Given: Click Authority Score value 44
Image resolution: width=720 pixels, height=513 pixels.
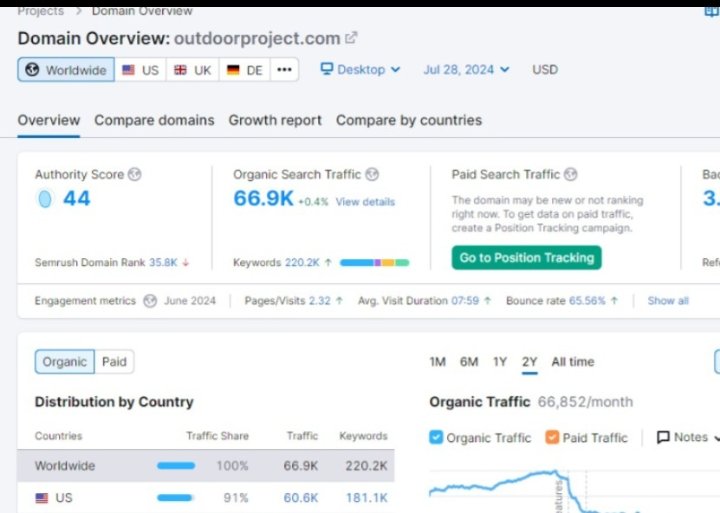Looking at the screenshot, I should pyautogui.click(x=77, y=198).
